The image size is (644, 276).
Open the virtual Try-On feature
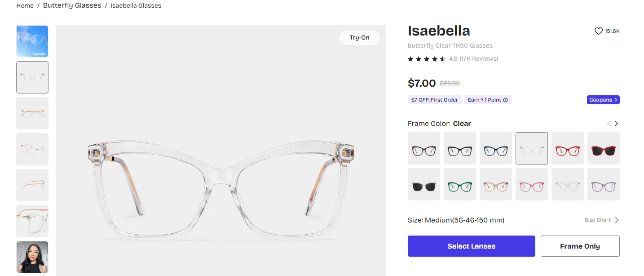[359, 38]
